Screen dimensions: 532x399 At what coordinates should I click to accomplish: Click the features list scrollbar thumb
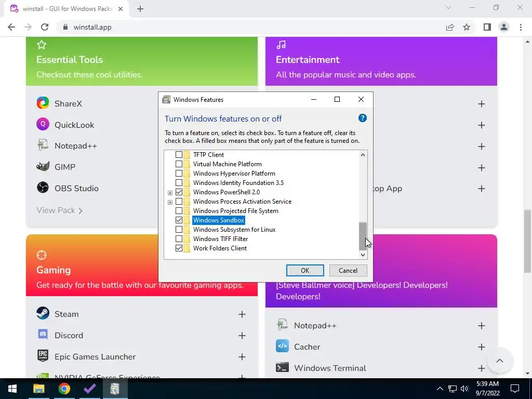coord(363,236)
